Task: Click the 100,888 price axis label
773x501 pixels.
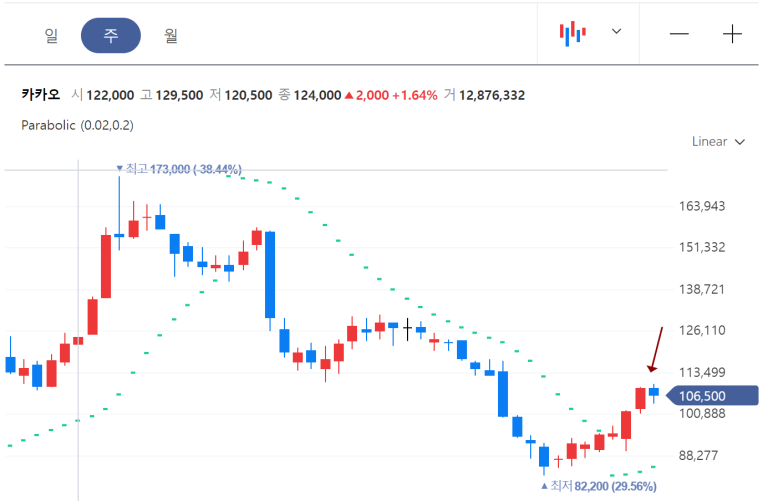Action: [702, 413]
